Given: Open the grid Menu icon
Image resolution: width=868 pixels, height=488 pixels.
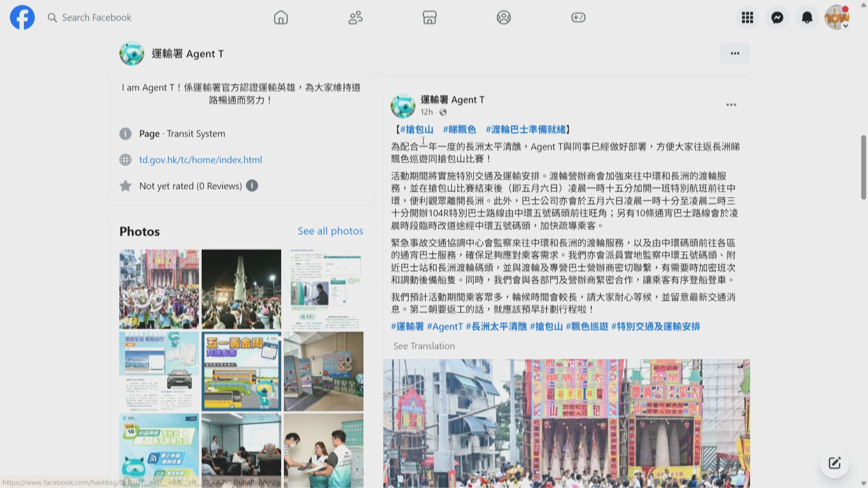Looking at the screenshot, I should tap(747, 18).
